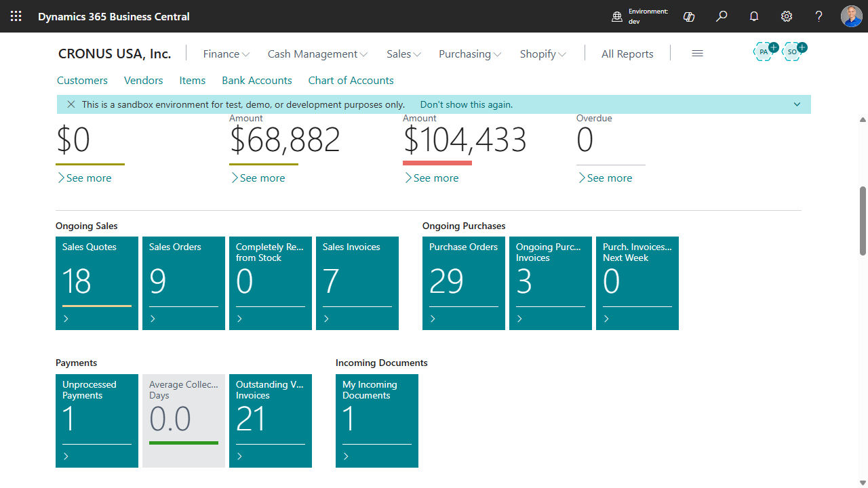Open the Sales Invoices tile
The height and width of the screenshot is (488, 868).
pos(357,283)
